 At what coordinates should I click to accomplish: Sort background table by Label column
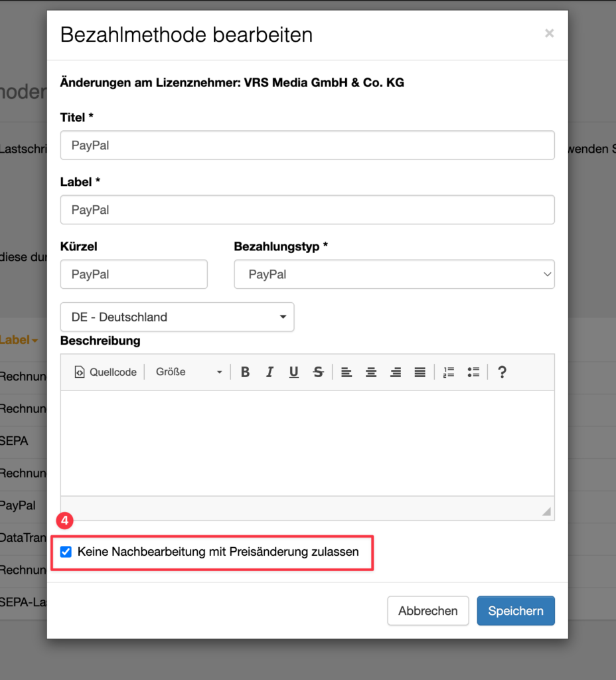(19, 340)
